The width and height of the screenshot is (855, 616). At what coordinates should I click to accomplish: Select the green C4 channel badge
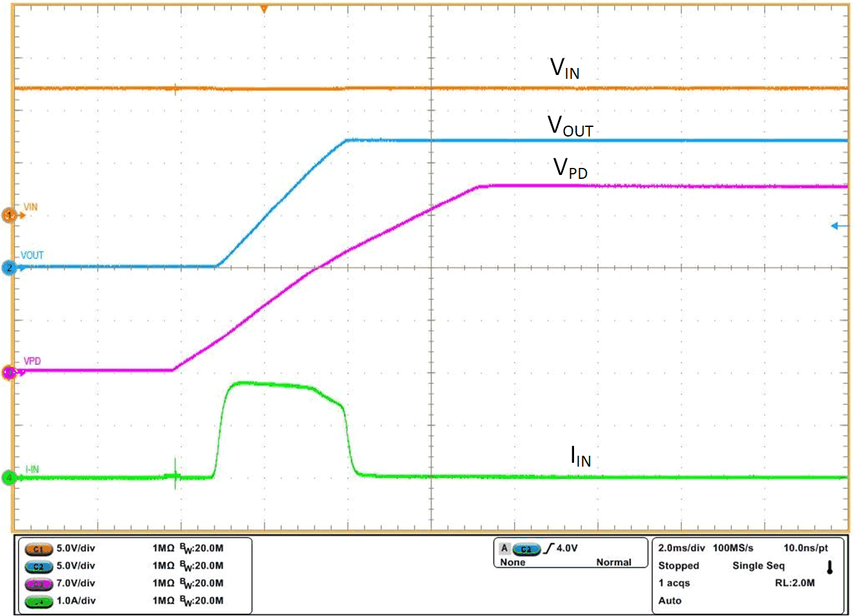(38, 601)
